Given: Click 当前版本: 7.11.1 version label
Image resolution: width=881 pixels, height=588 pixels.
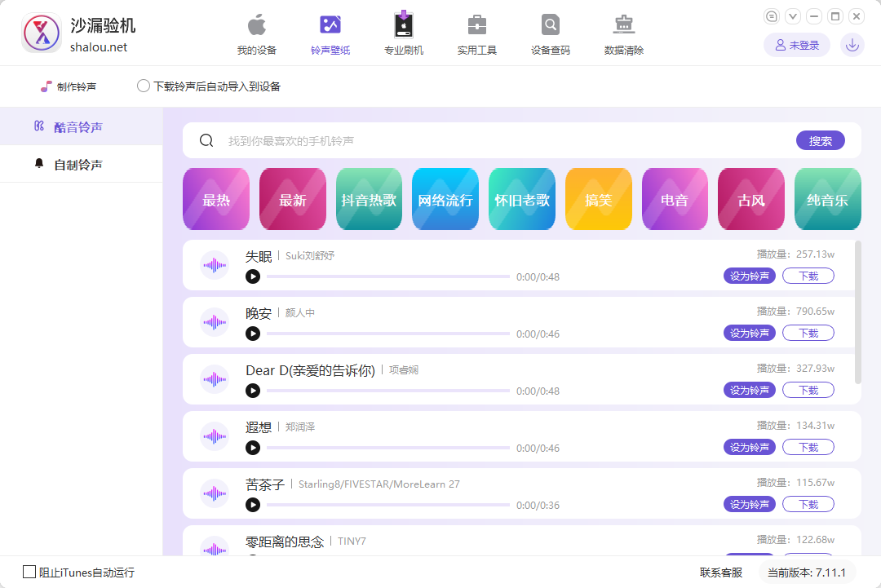Looking at the screenshot, I should [807, 573].
